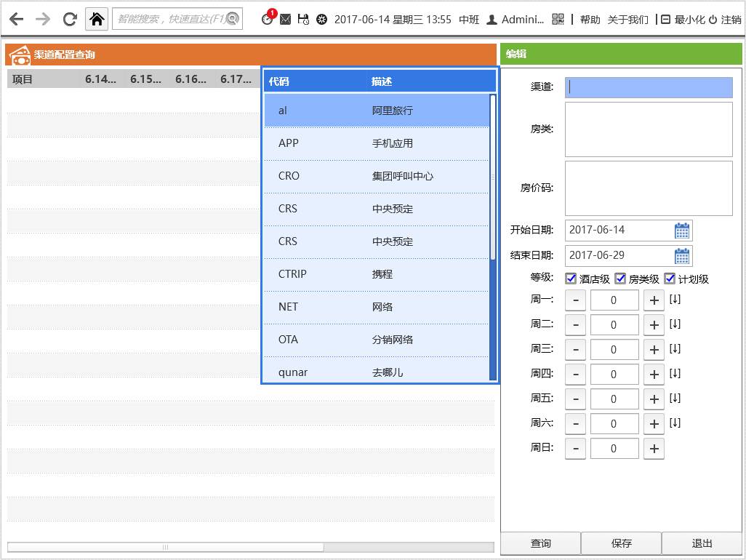Toggle the 计划级 checkbox off
Screen dimensions: 746x560
coord(670,278)
